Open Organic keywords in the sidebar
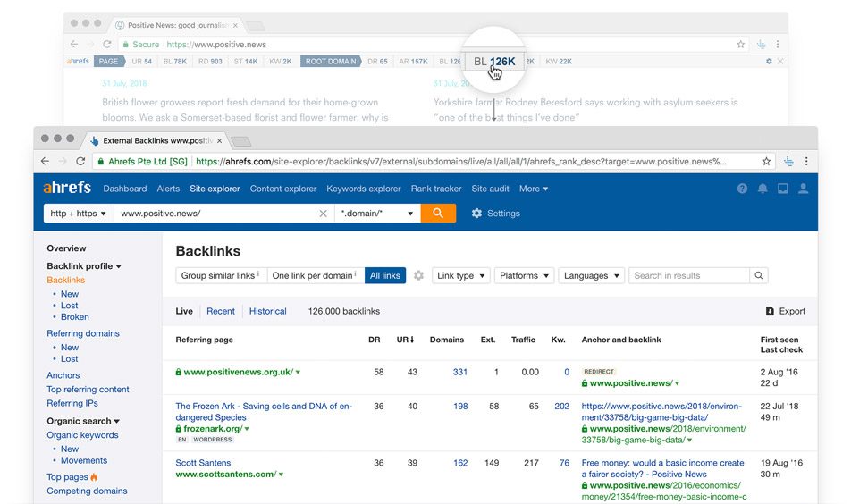The height and width of the screenshot is (504, 851). 82,435
